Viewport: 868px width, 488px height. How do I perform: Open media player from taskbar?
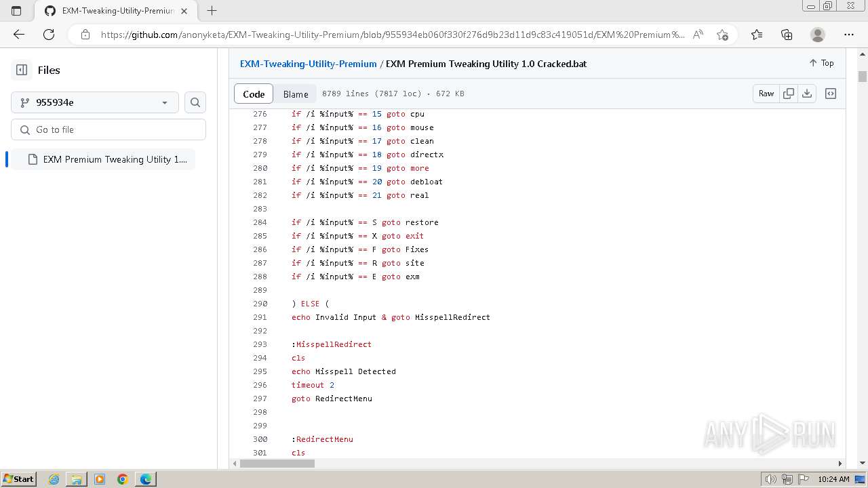[100, 479]
